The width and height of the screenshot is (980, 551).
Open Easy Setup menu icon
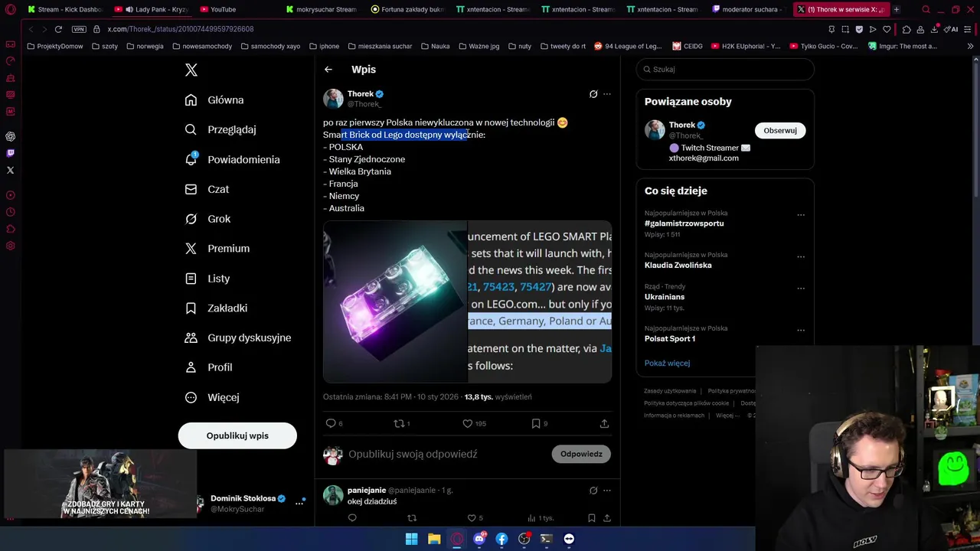click(969, 29)
